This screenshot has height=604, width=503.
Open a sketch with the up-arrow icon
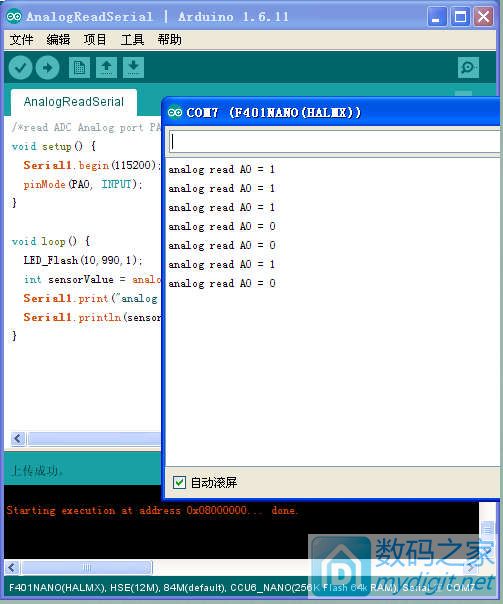tap(106, 67)
